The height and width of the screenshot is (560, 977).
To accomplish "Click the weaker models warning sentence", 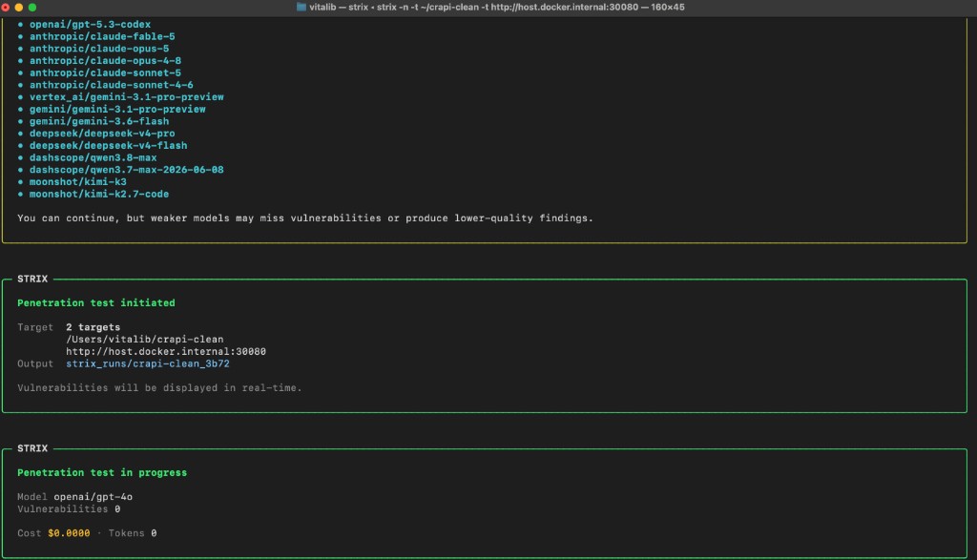I will click(305, 218).
